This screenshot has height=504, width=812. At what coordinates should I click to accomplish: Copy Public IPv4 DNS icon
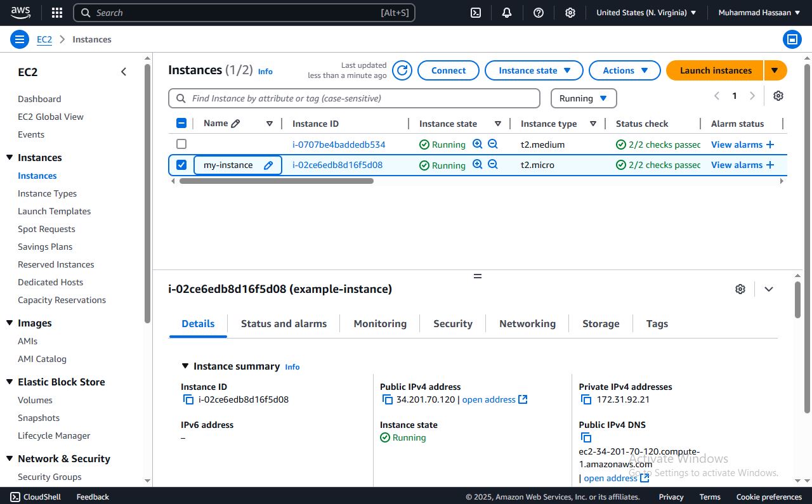(587, 437)
